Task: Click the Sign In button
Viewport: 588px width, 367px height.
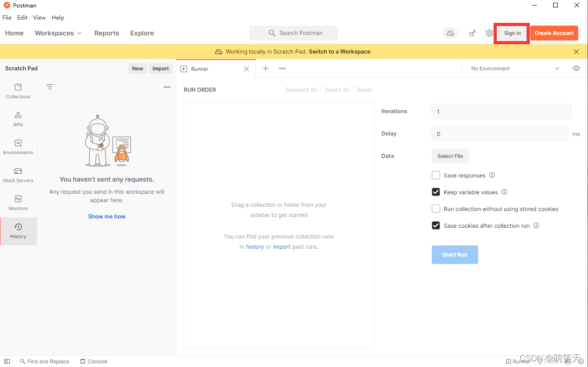Action: pyautogui.click(x=512, y=33)
